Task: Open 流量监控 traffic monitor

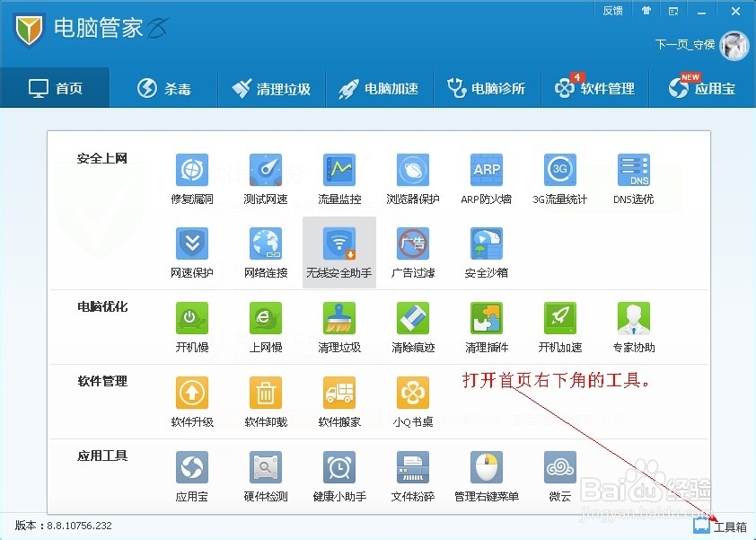Action: click(339, 179)
